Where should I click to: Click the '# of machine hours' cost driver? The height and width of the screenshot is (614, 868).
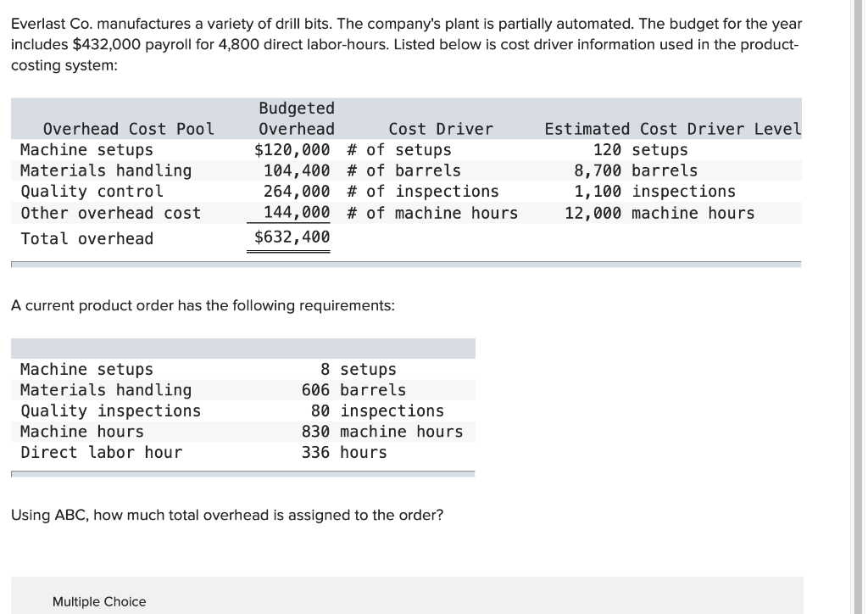432,213
